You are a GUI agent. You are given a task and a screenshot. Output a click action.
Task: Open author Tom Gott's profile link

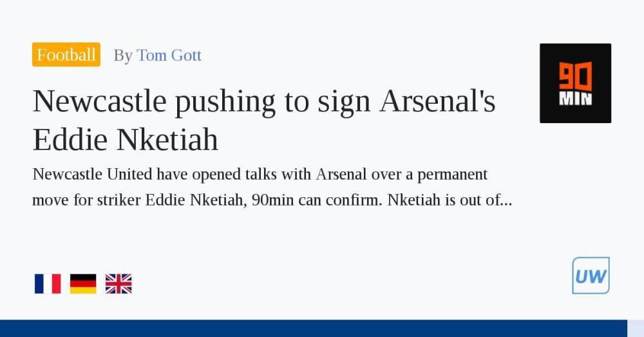pos(169,55)
